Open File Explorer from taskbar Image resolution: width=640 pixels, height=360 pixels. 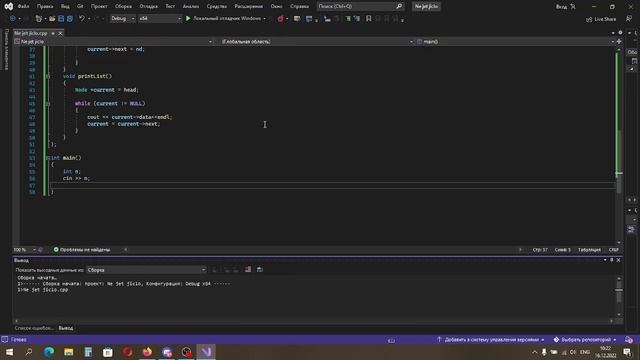(x=68, y=352)
